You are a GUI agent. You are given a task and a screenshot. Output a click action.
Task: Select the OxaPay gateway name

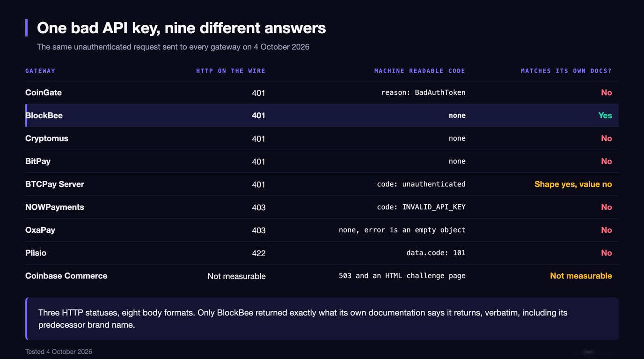click(40, 230)
